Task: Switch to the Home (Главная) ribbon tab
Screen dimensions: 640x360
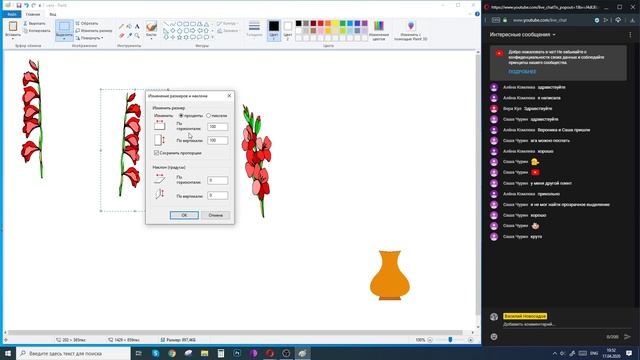Action: point(33,14)
